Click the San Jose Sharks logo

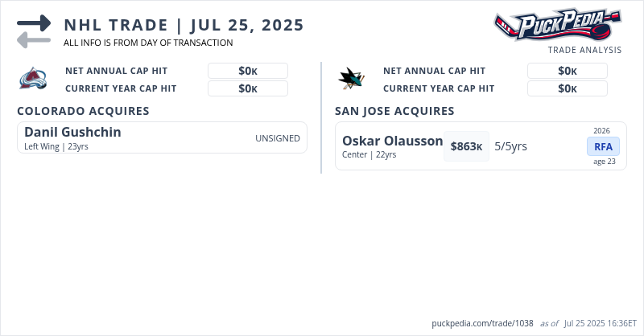(351, 78)
